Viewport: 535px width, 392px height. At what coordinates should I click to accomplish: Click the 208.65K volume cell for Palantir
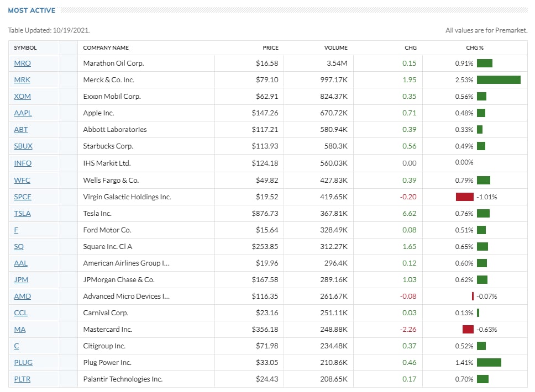[334, 379]
